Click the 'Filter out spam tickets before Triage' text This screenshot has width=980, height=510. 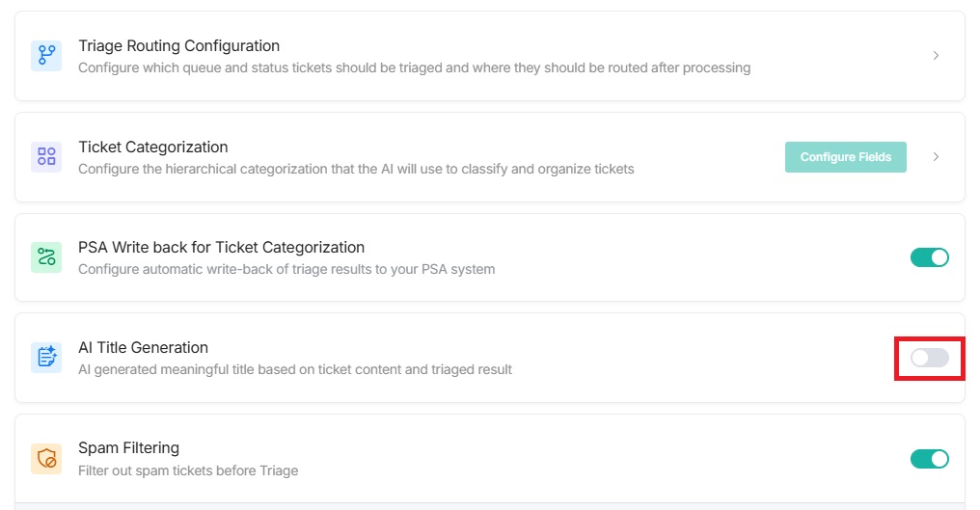188,470
